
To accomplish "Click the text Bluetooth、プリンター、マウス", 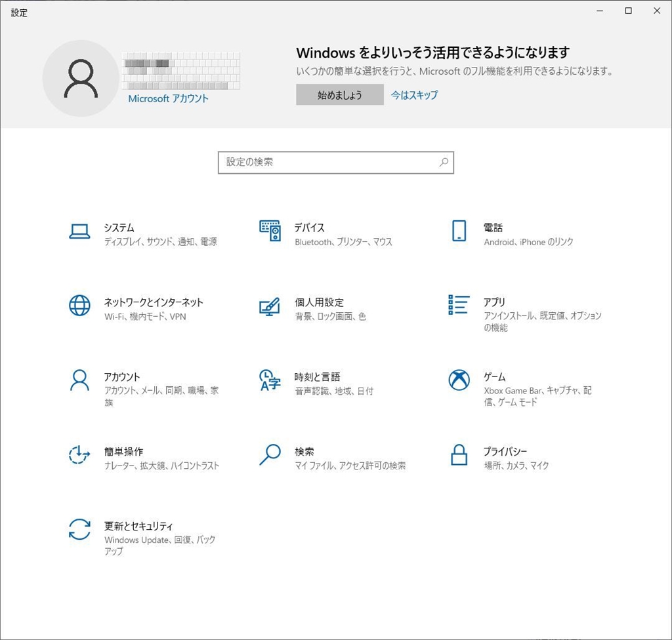I will 343,241.
